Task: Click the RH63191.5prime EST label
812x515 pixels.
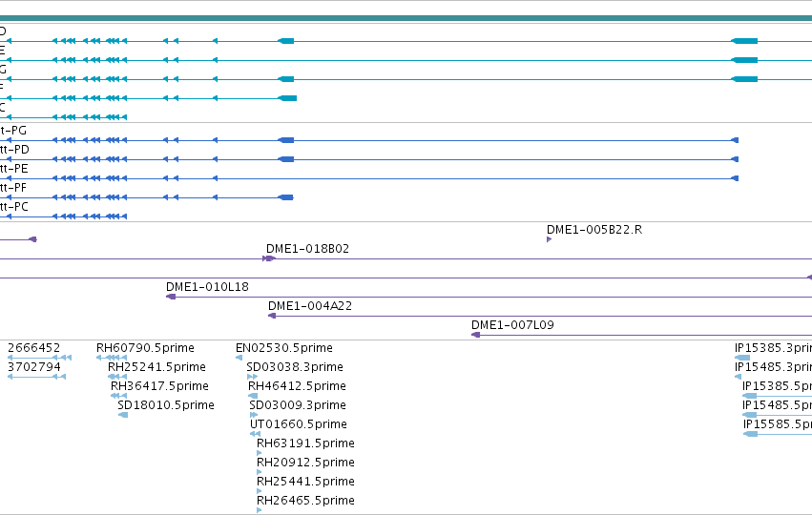Action: [305, 443]
